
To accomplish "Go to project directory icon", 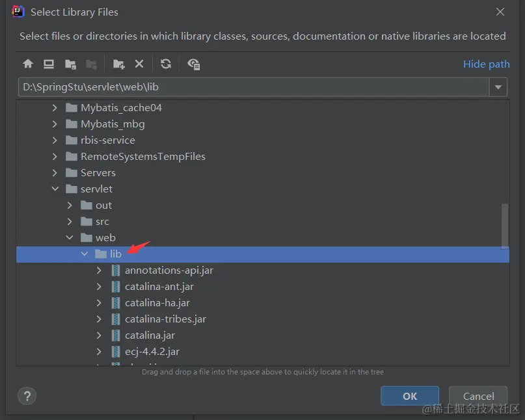I will click(x=70, y=64).
